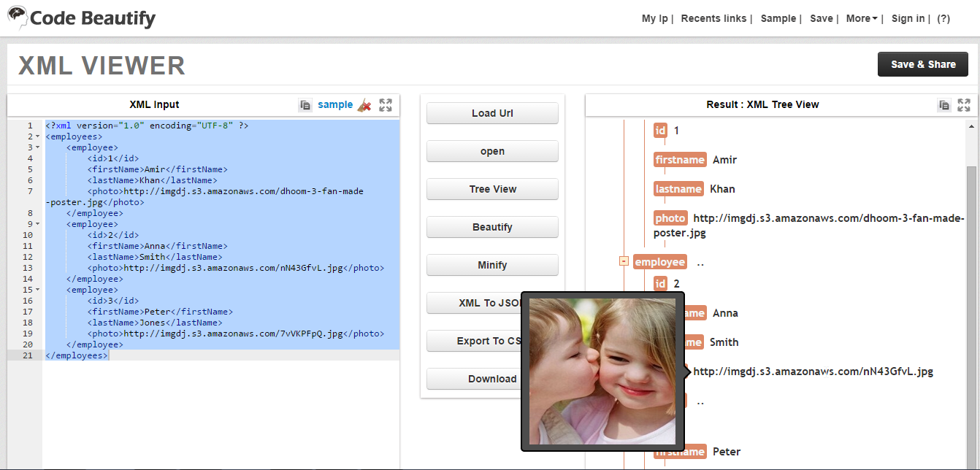
Task: Copy the XML Tree View result
Action: pyautogui.click(x=944, y=105)
